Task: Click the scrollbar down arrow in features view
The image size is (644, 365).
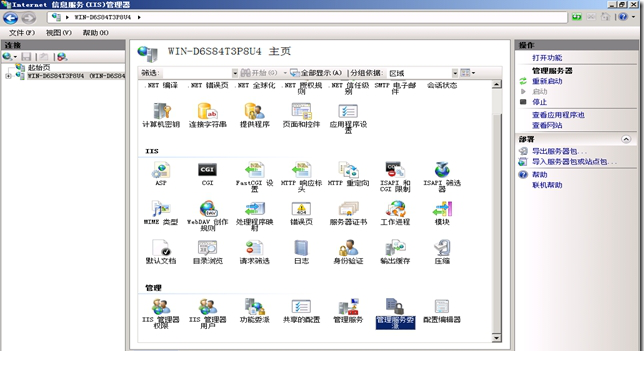Action: point(497,338)
